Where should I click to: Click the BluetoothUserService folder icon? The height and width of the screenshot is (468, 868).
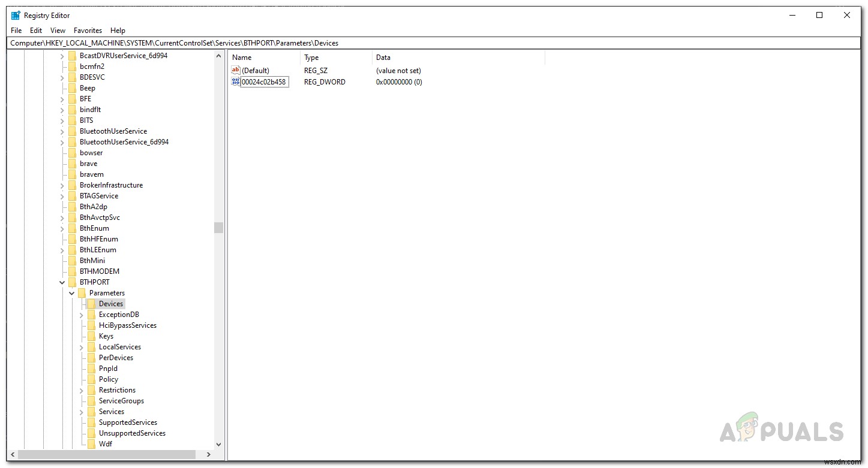pos(72,131)
